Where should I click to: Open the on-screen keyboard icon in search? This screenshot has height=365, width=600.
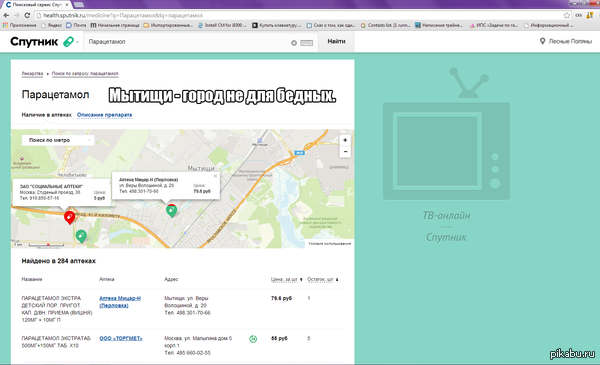[x=306, y=43]
